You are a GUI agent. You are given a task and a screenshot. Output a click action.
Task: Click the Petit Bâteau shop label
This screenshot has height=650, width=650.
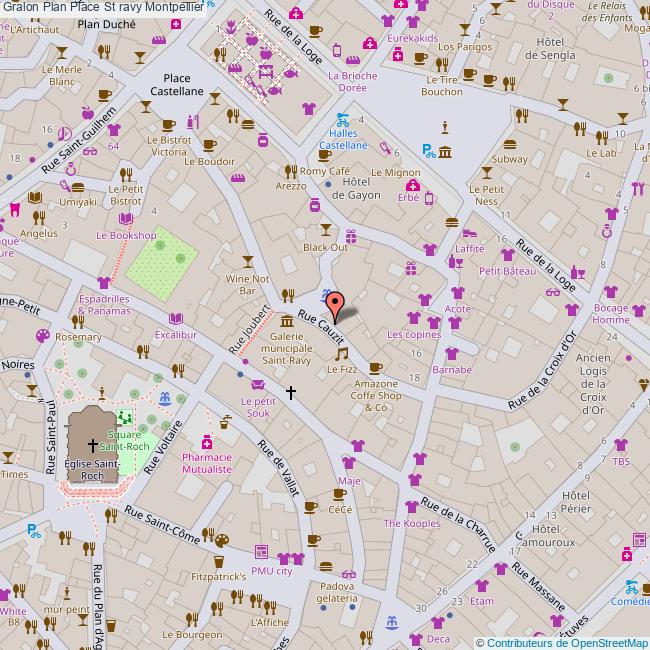pos(507,271)
